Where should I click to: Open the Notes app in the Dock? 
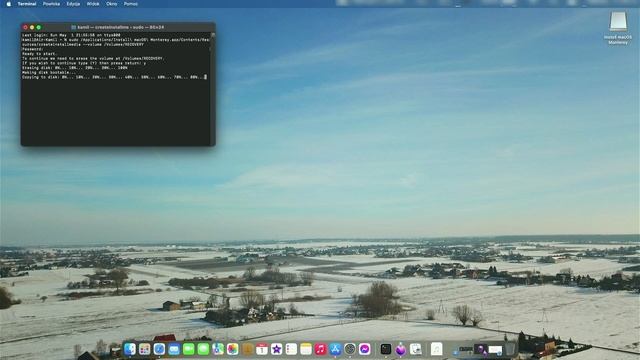pyautogui.click(x=306, y=349)
